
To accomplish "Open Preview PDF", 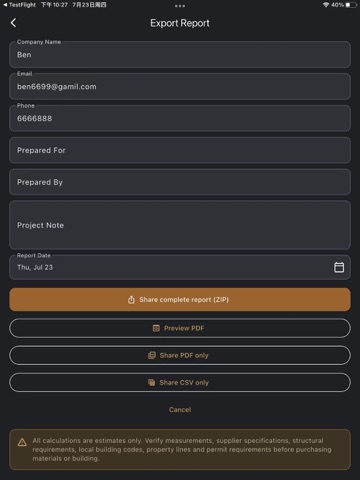I will click(180, 328).
